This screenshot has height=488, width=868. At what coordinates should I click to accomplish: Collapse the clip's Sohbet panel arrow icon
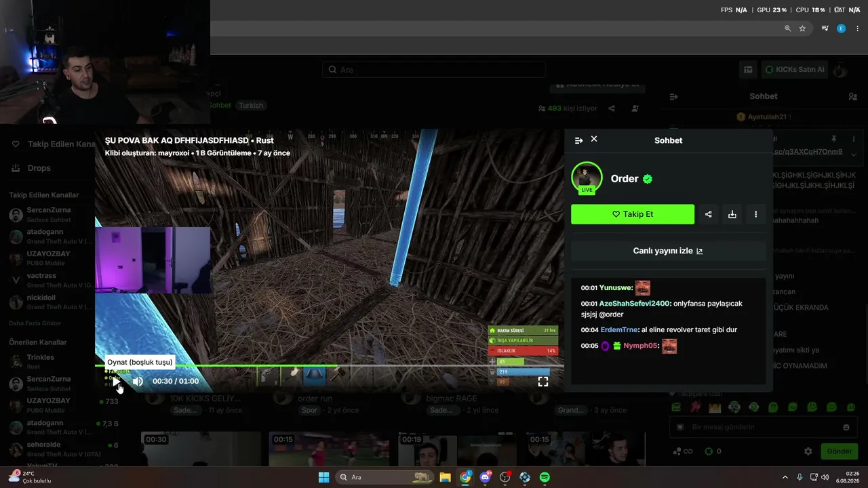coord(578,140)
